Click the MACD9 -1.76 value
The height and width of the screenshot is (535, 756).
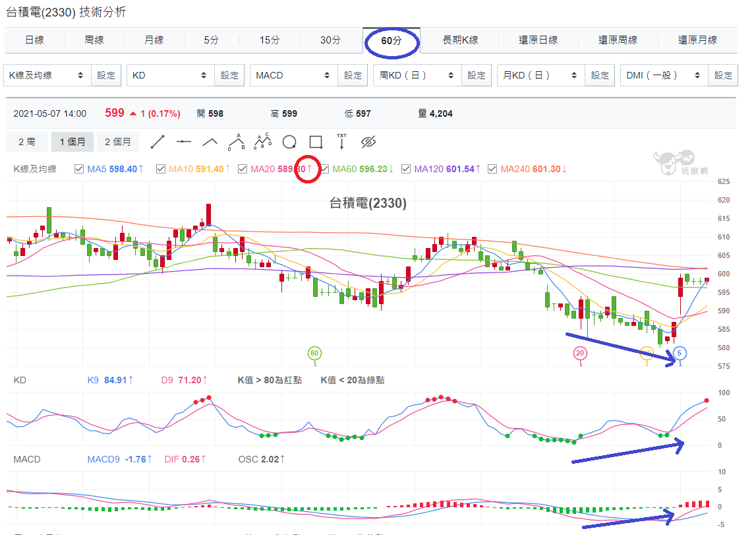tap(119, 459)
